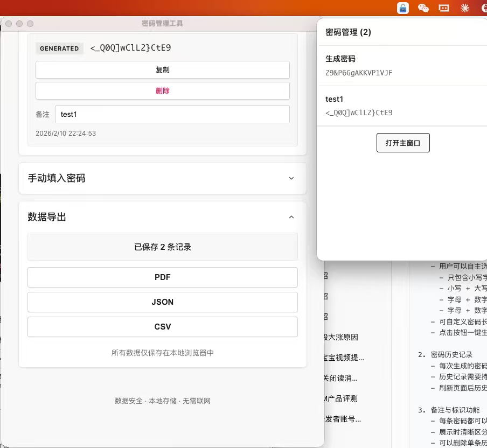The height and width of the screenshot is (448, 487).
Task: Select the 生成密码 entry in popup list
Action: click(401, 66)
